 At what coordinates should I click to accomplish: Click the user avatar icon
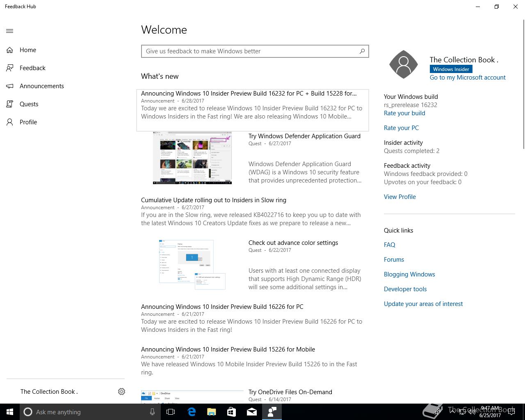coord(404,64)
